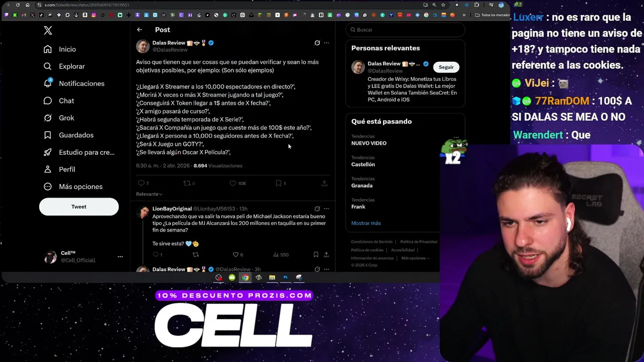Open Photoshop from the taskbar

click(x=285, y=278)
